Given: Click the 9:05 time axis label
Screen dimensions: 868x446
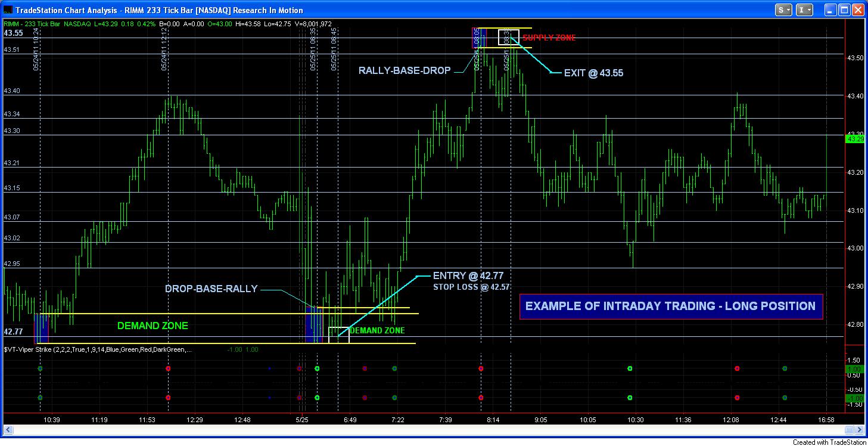Looking at the screenshot, I should [540, 420].
